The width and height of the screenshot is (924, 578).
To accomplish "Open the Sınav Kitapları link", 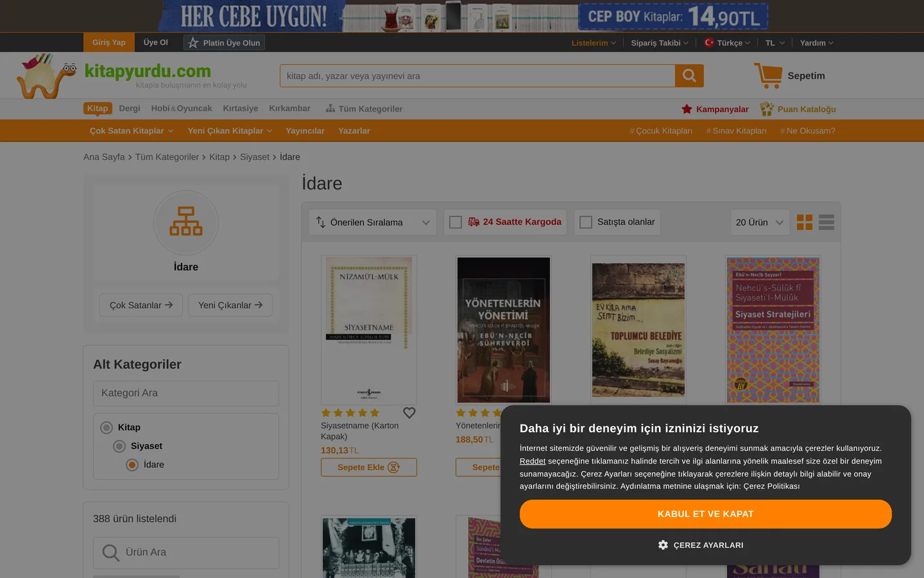I will point(737,131).
